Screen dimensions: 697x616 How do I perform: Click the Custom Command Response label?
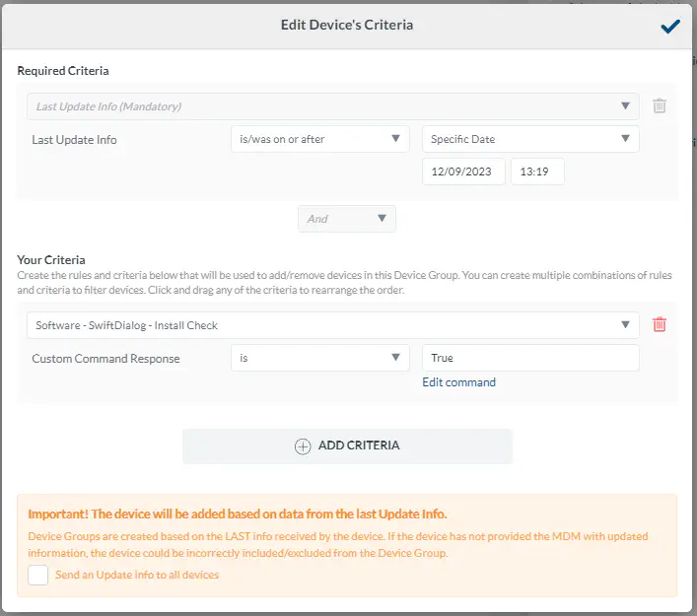(x=105, y=359)
